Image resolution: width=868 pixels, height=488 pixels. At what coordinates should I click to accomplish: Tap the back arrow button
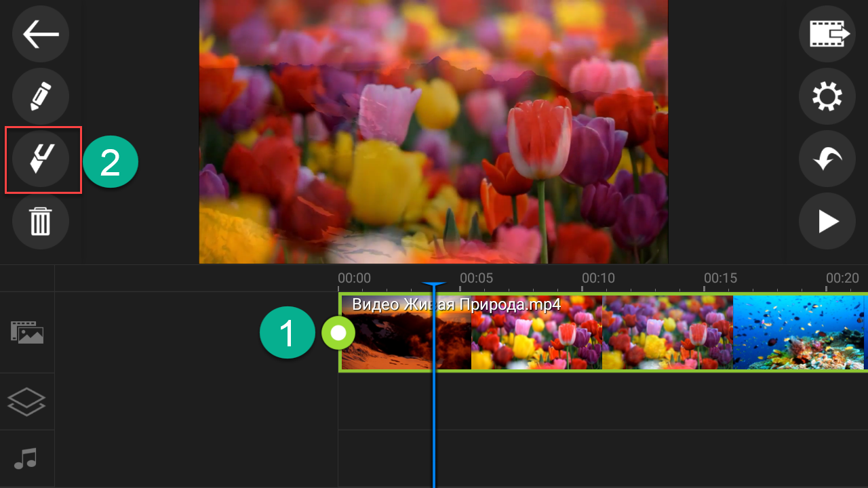[41, 35]
